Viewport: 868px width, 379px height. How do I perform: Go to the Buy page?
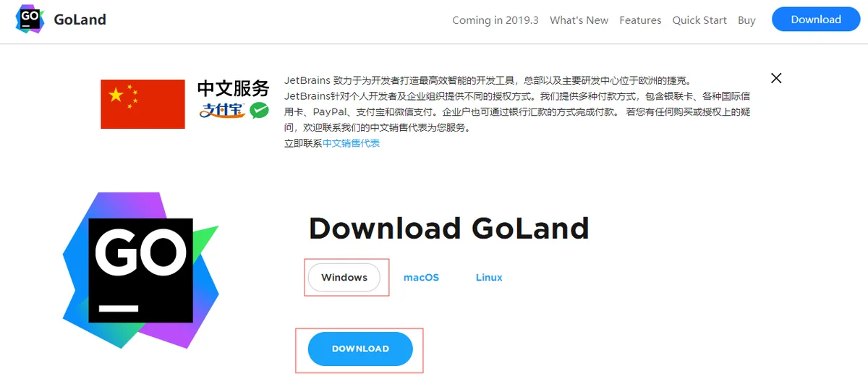point(746,20)
